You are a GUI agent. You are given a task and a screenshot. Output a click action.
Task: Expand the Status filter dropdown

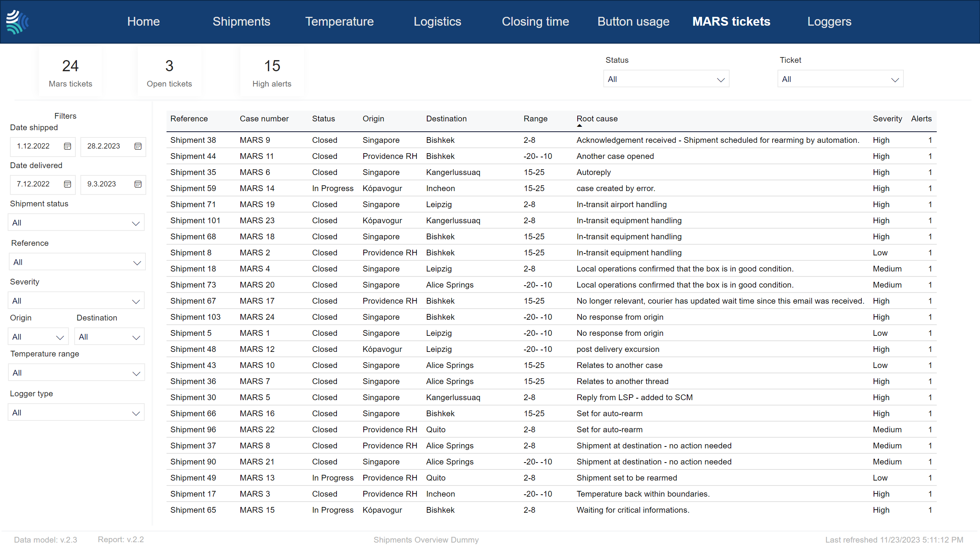click(x=666, y=79)
